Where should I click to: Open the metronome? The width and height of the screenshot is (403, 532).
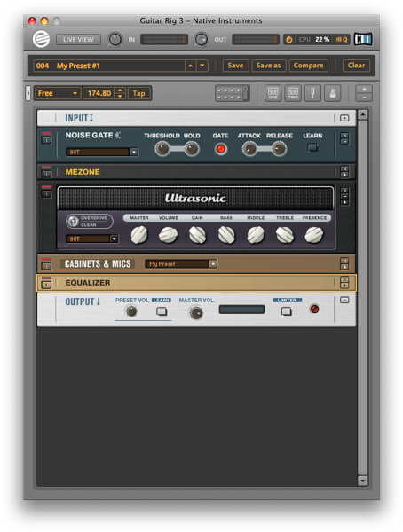(x=333, y=93)
